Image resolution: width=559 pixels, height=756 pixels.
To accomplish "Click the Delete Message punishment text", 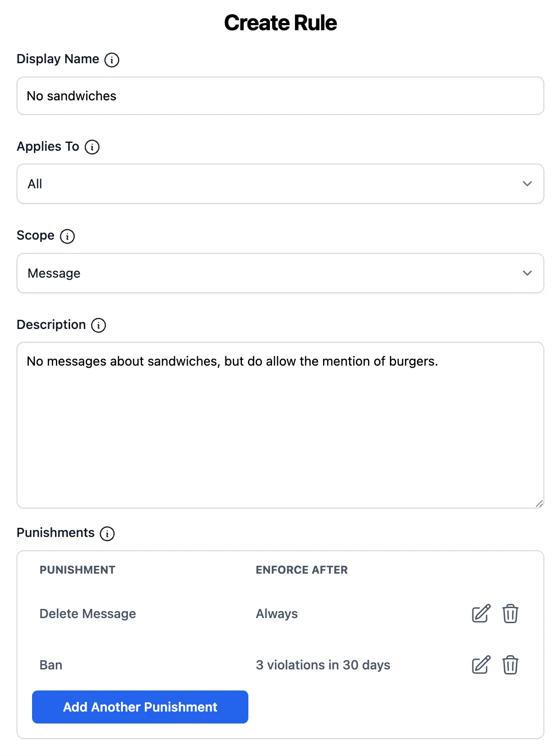I will (x=88, y=614).
